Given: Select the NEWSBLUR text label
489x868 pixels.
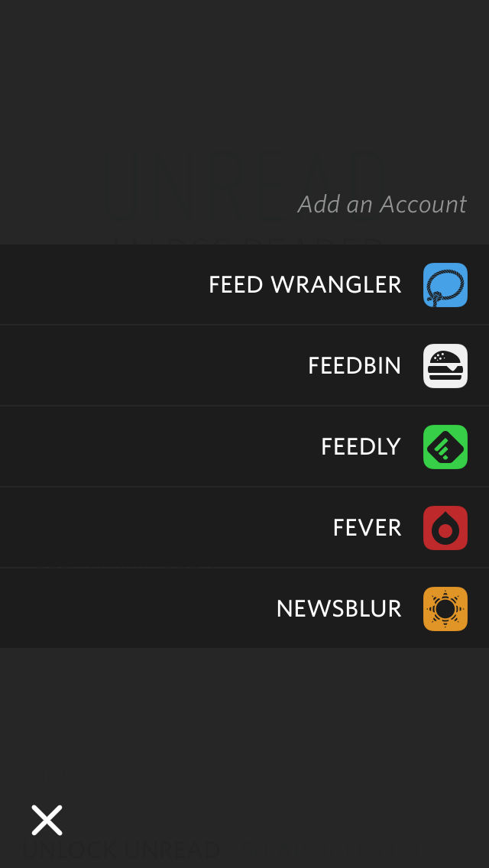Looking at the screenshot, I should (x=338, y=609).
